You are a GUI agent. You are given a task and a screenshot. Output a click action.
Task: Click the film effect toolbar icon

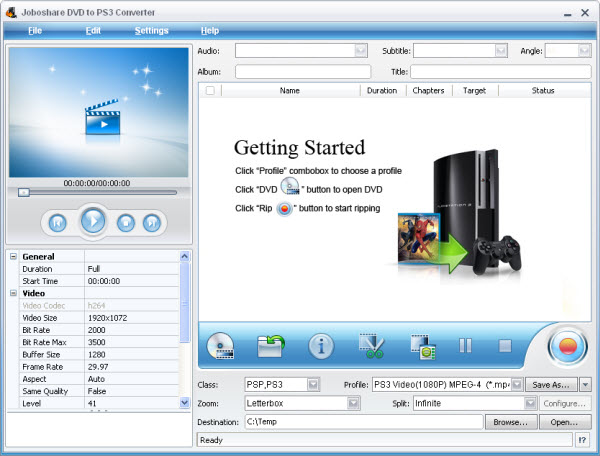point(423,347)
